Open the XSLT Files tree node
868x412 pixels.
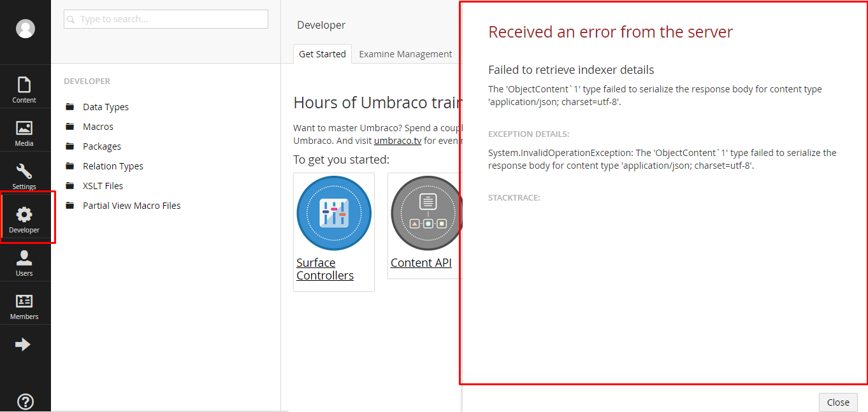coord(103,186)
